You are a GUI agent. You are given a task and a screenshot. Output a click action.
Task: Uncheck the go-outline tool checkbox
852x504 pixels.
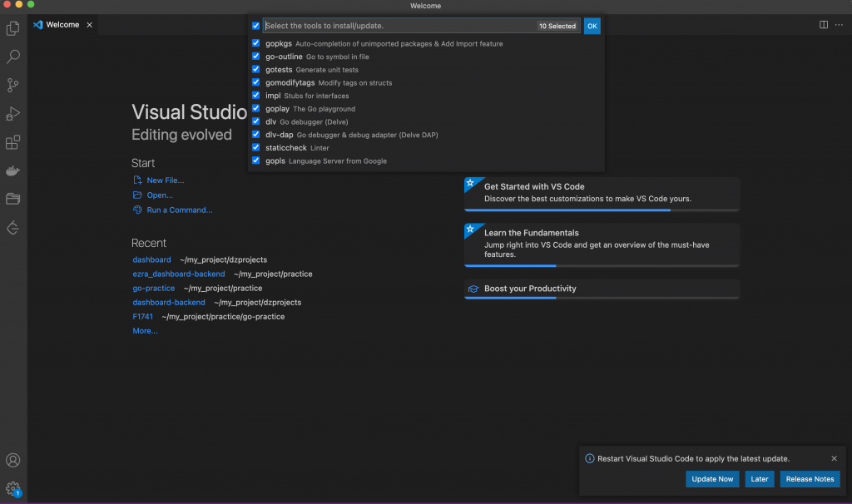click(256, 56)
